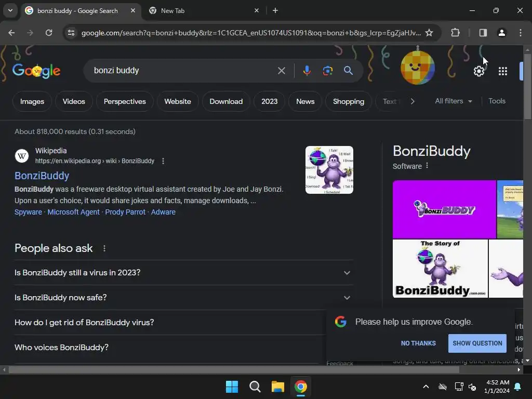This screenshot has height=399, width=532.
Task: Open Windows taskbar search
Action: pos(255,387)
